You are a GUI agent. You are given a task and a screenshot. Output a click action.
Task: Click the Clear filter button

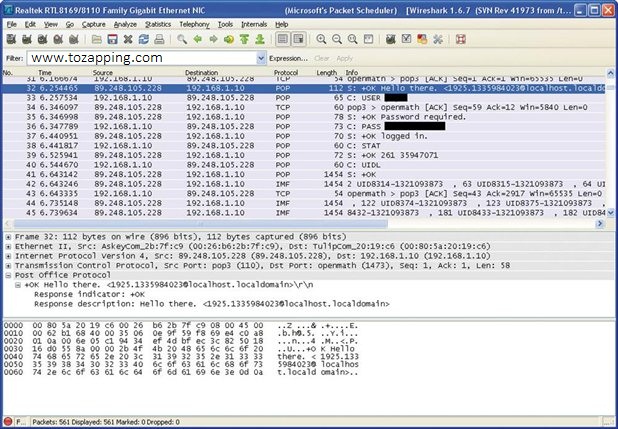coord(322,58)
